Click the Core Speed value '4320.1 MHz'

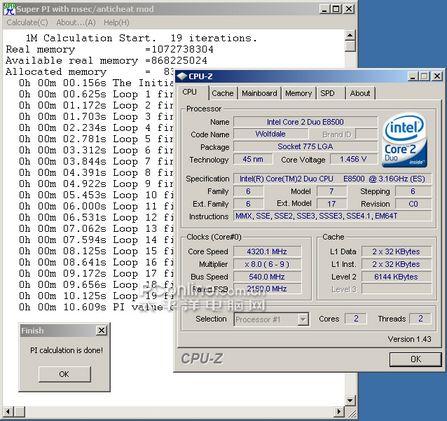(x=267, y=251)
